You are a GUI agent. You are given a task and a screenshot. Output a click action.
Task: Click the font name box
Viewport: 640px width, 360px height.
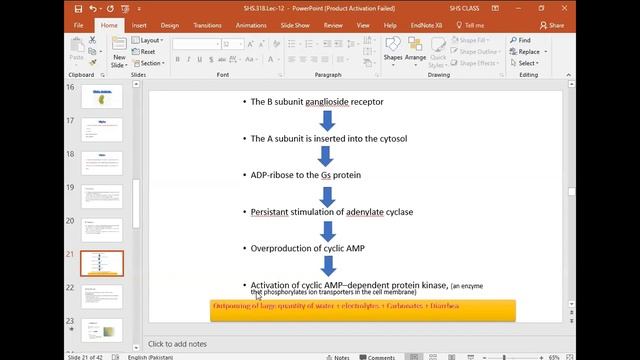tap(194, 44)
